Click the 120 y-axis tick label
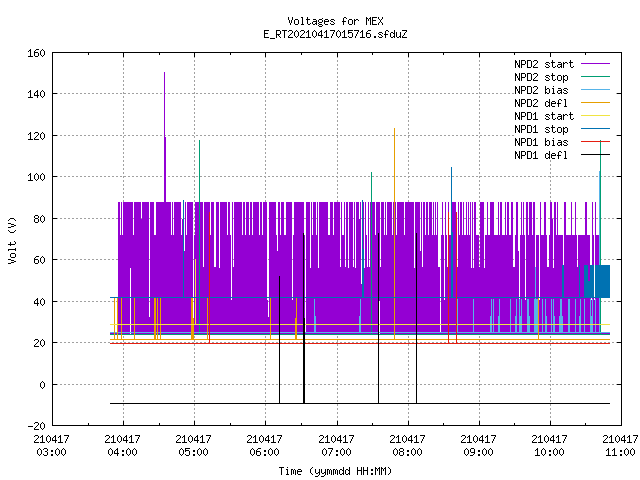Screen dimensions: 640x480 point(36,136)
